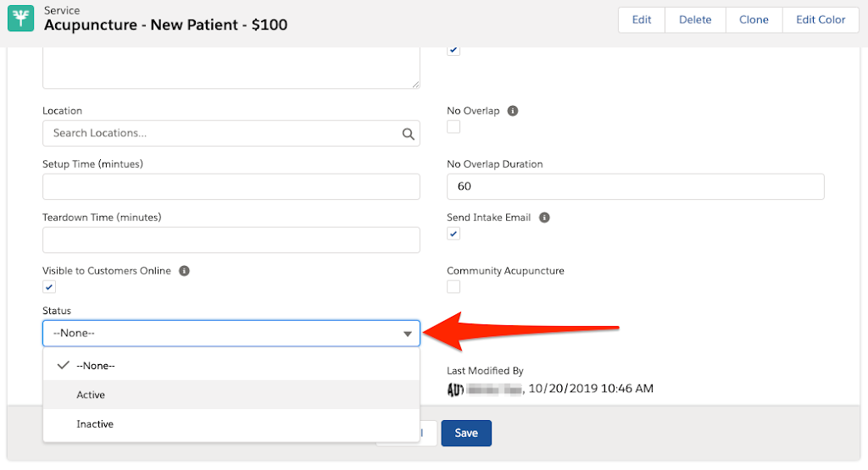Toggle the No Overlap checkbox
This screenshot has height=470, width=868.
tap(453, 127)
